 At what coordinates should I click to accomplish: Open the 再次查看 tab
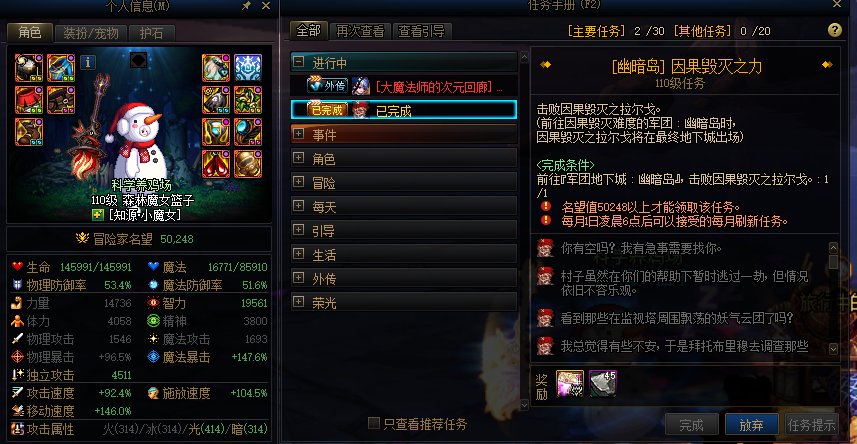[360, 31]
